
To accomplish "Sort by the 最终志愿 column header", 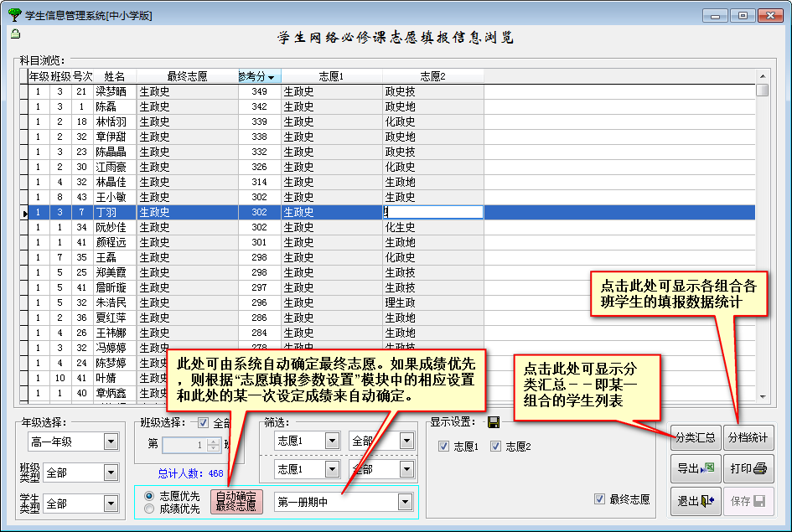I will (x=187, y=76).
